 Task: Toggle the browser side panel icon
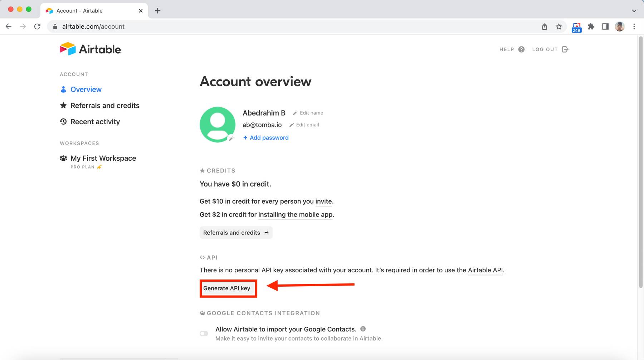tap(605, 26)
